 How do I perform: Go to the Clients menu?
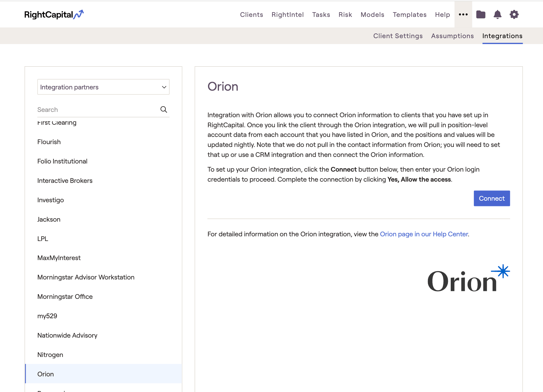(251, 15)
